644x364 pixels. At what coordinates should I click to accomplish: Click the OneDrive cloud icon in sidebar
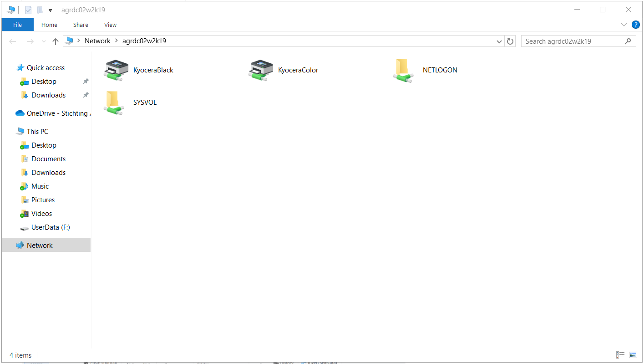[x=20, y=113]
